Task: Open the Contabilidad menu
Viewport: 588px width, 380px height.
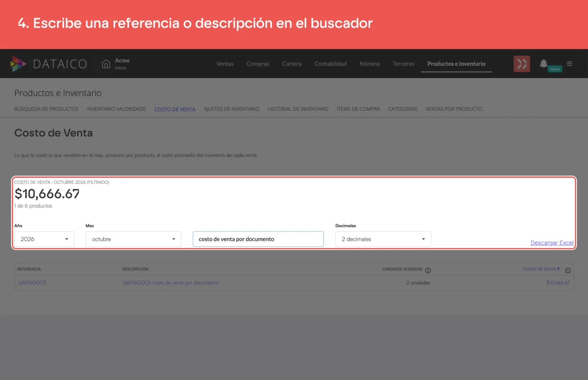Action: point(330,64)
